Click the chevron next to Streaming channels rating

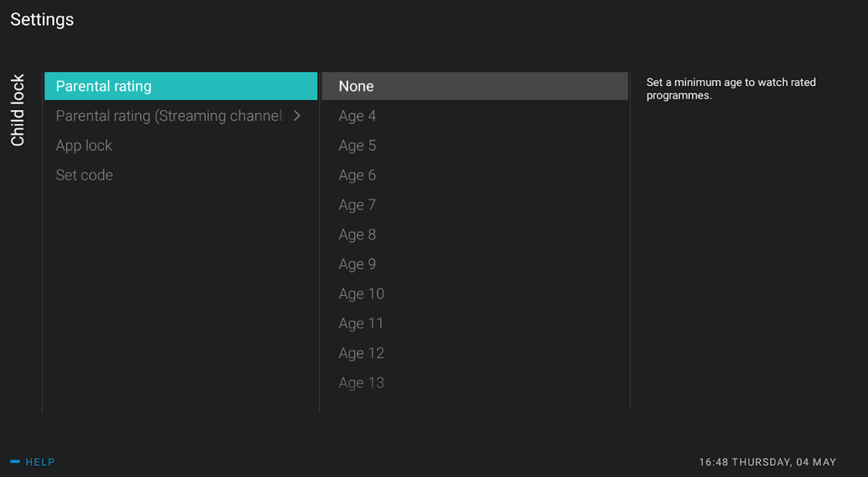point(297,116)
